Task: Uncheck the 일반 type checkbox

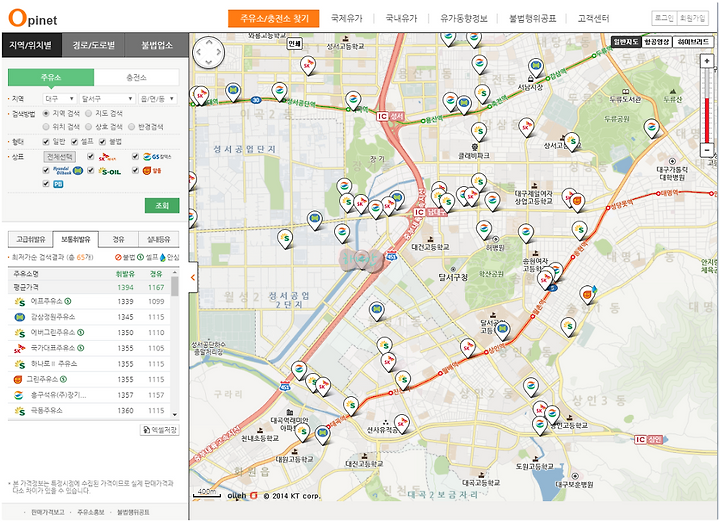Action: pos(46,141)
